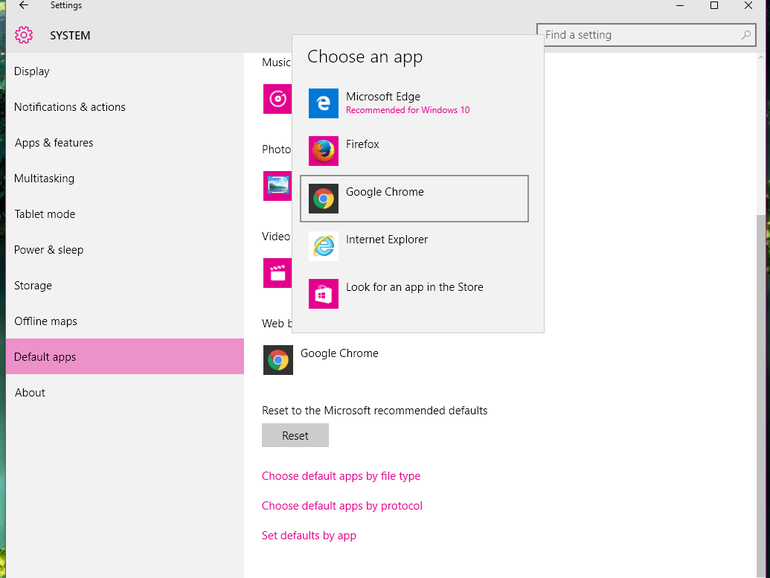
Task: Open the About page
Action: (x=125, y=392)
